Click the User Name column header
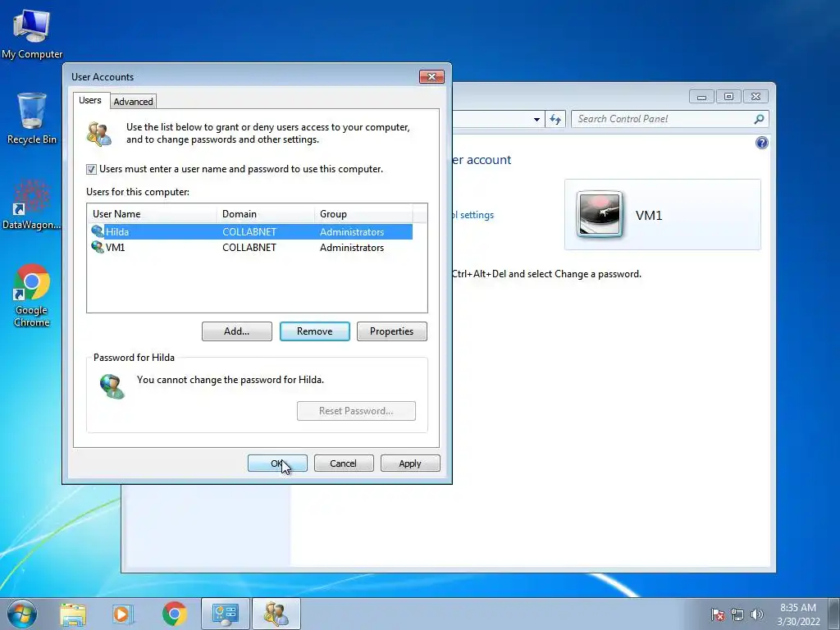This screenshot has width=840, height=630. pos(152,214)
